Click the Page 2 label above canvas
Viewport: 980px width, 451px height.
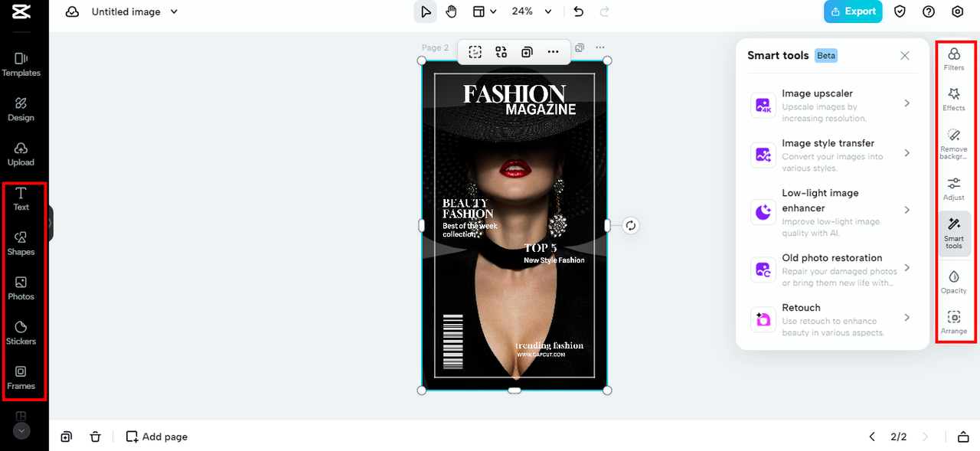pos(436,47)
